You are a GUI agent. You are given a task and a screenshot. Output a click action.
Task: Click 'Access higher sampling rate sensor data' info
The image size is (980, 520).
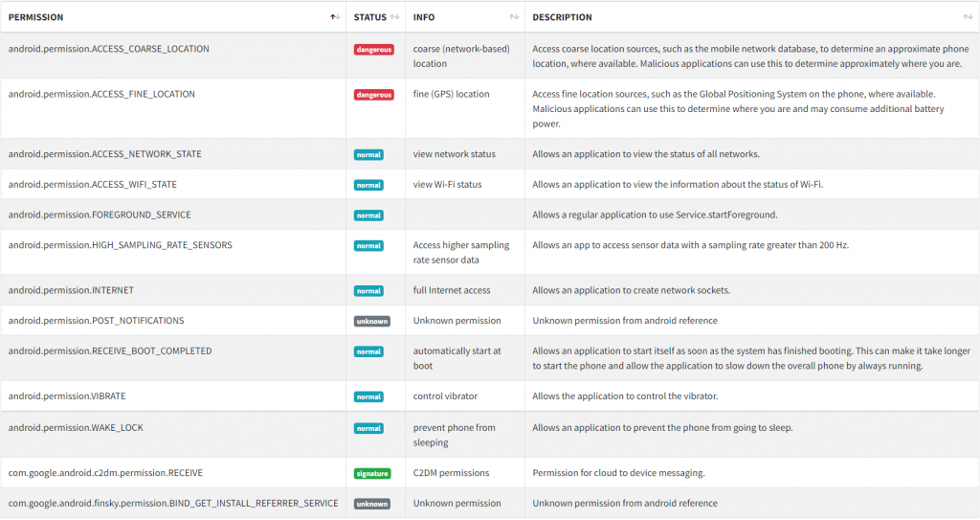click(461, 252)
